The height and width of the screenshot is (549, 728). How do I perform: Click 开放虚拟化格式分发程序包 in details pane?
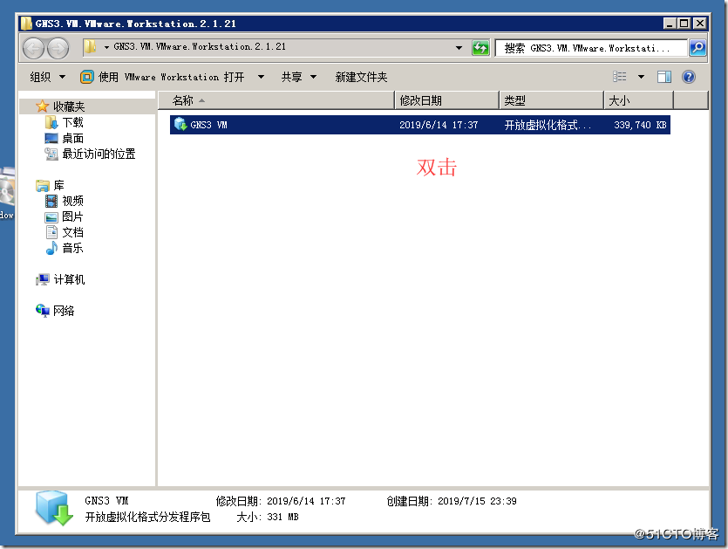pyautogui.click(x=148, y=517)
